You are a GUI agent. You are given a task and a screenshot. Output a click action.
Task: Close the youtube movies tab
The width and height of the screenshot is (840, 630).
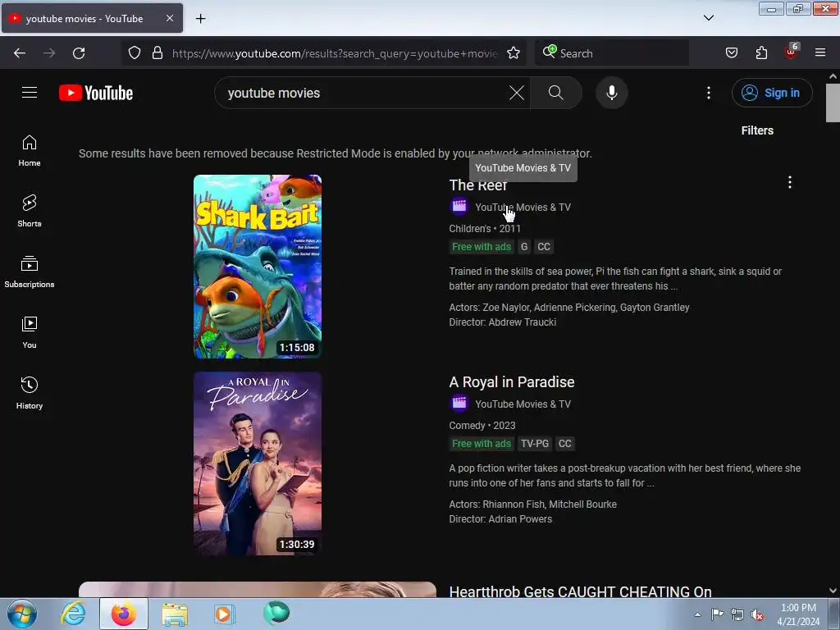(x=169, y=18)
